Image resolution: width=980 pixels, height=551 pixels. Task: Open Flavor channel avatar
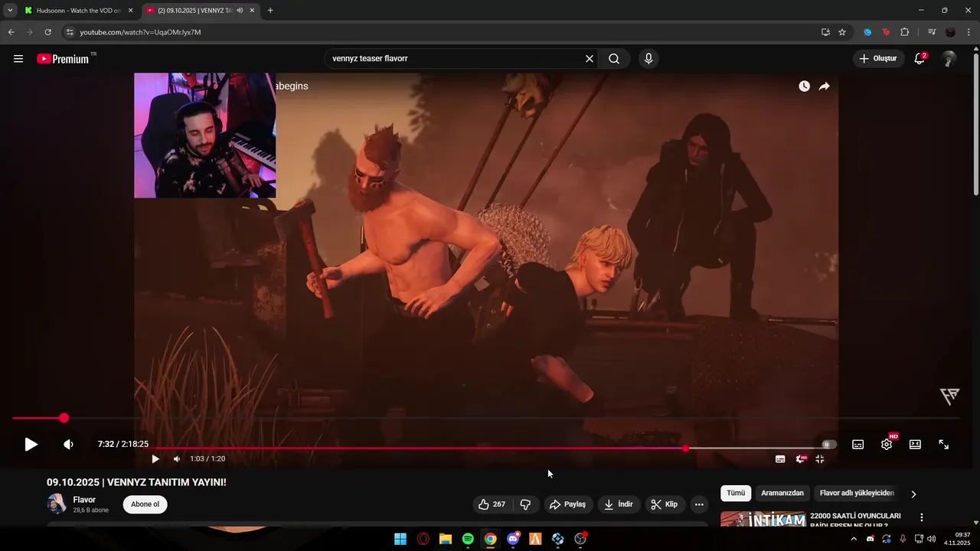coord(57,504)
